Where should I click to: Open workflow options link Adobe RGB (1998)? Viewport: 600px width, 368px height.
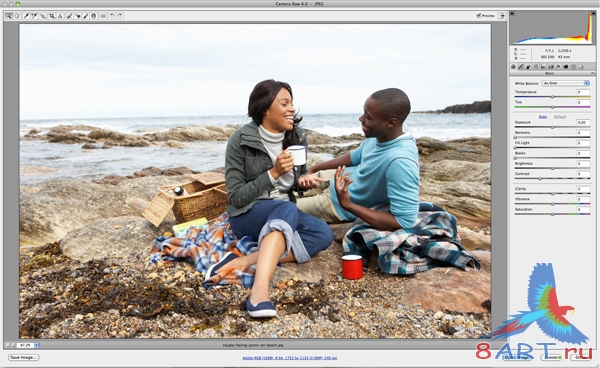coord(290,358)
